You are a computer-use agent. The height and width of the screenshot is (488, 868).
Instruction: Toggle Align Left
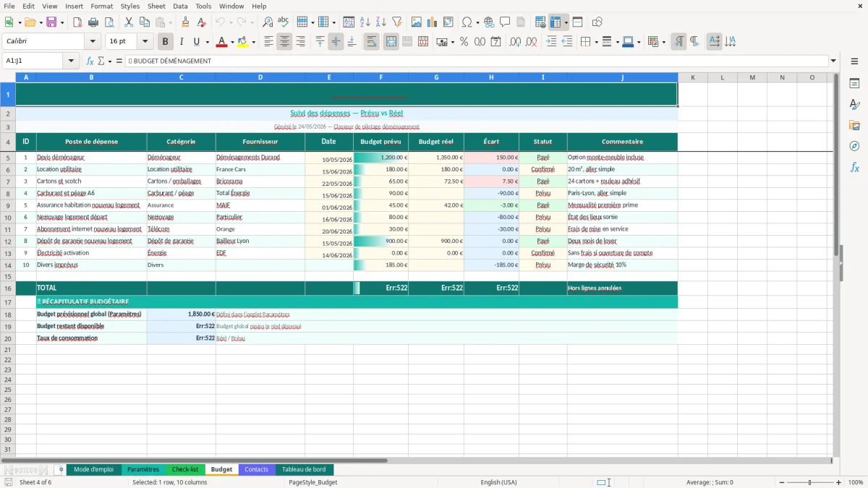pyautogui.click(x=268, y=42)
